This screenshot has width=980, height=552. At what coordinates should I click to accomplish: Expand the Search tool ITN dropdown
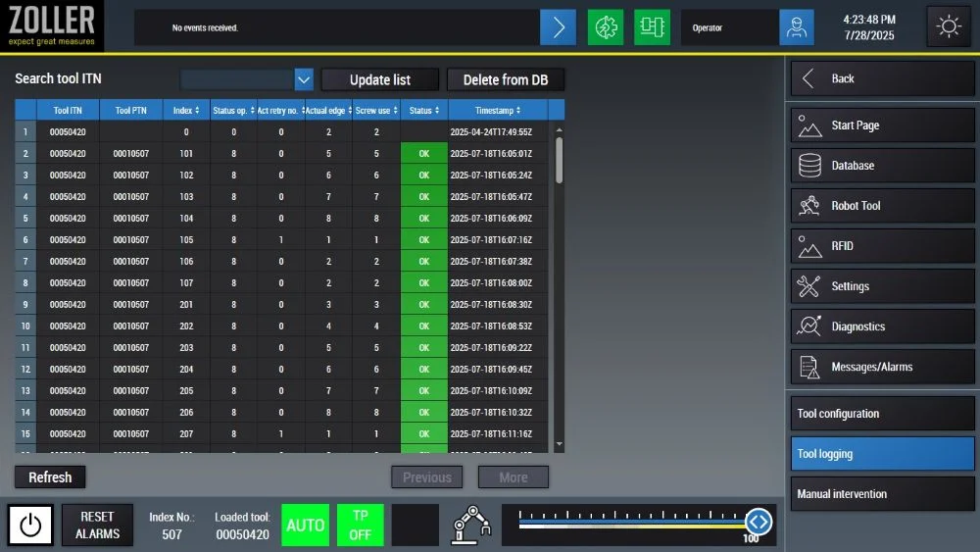pos(304,79)
